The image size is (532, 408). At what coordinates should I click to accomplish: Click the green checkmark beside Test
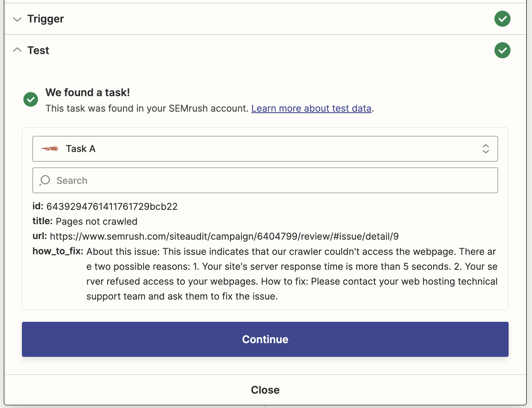click(x=502, y=50)
